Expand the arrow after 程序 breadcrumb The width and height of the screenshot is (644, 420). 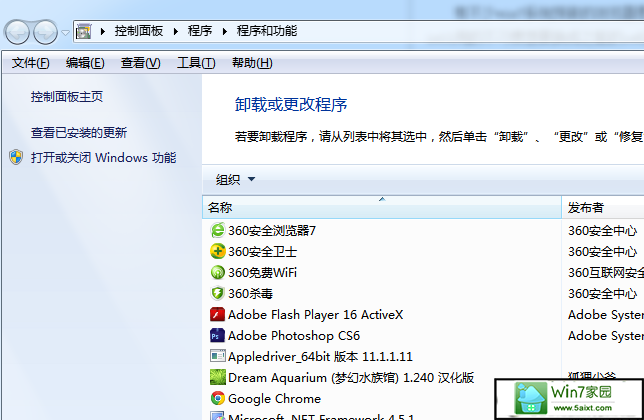pyautogui.click(x=225, y=31)
